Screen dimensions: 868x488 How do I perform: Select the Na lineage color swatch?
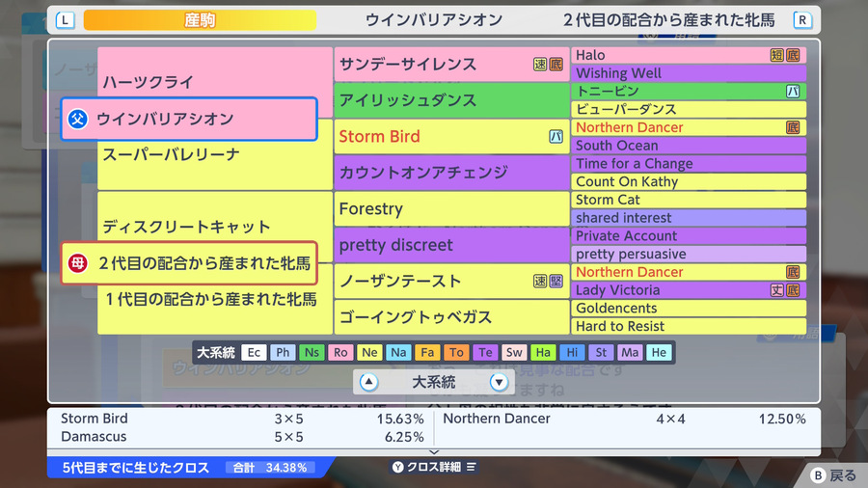tap(398, 352)
